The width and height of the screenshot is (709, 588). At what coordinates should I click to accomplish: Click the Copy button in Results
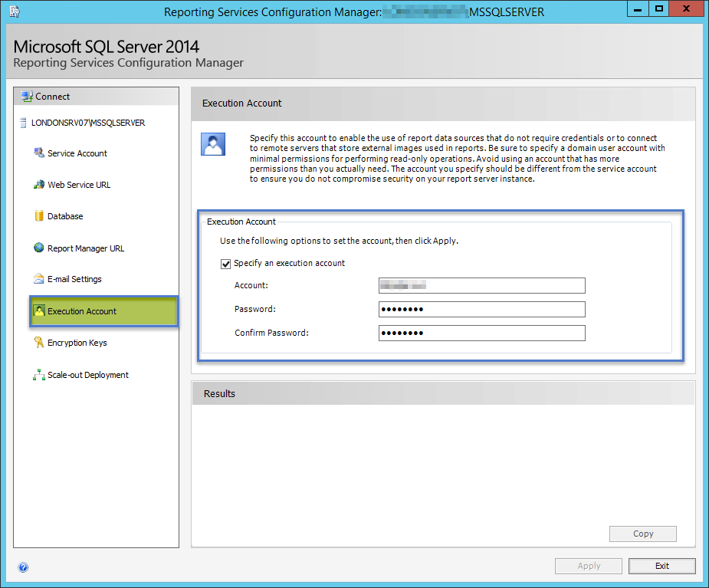[x=643, y=534]
